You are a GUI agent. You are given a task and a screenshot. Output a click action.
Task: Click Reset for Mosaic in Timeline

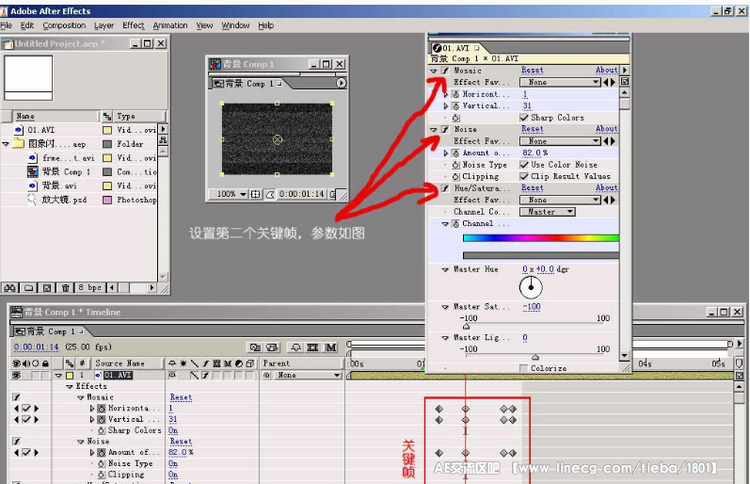tap(180, 397)
